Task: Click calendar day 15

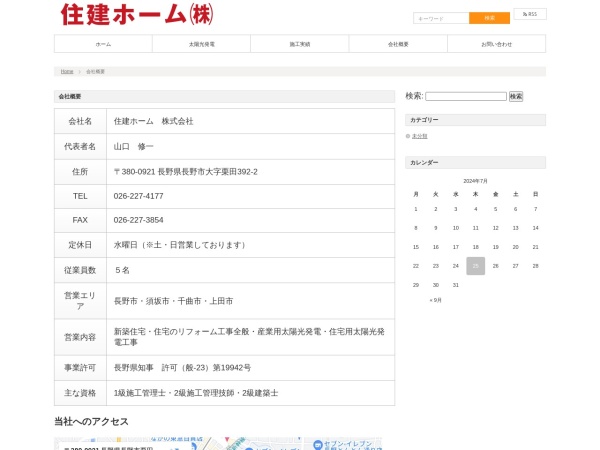Action: [416, 247]
